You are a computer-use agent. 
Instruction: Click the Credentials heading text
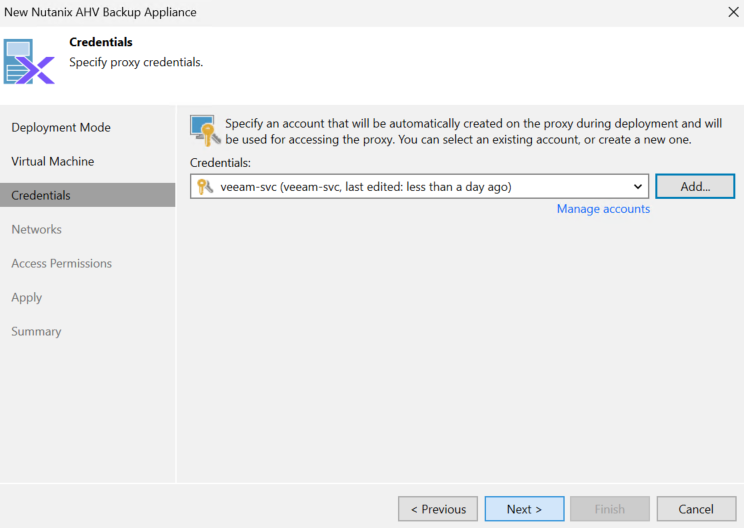(x=101, y=42)
